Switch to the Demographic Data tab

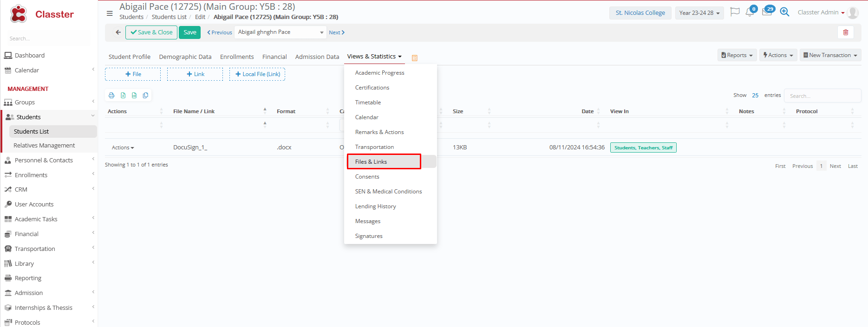pos(185,57)
